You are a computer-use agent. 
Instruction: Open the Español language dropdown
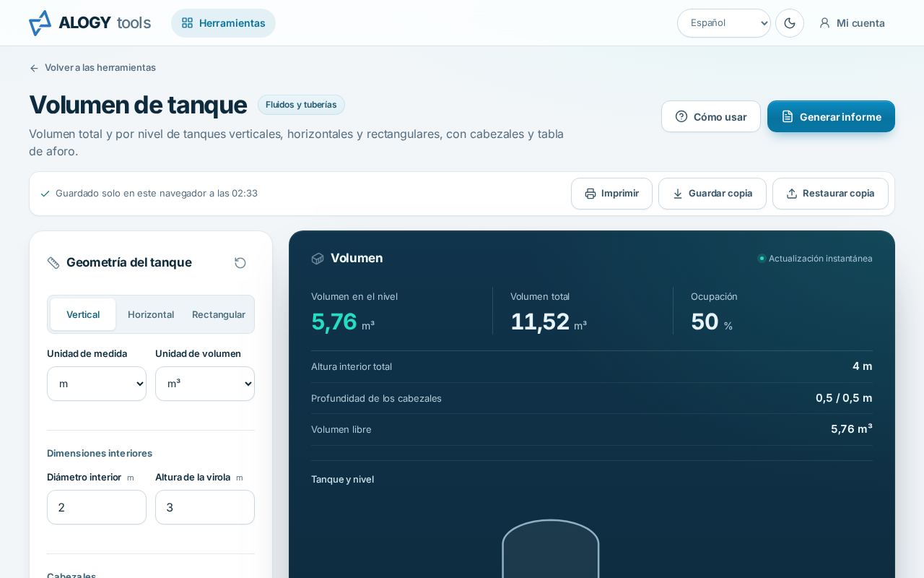(x=724, y=23)
